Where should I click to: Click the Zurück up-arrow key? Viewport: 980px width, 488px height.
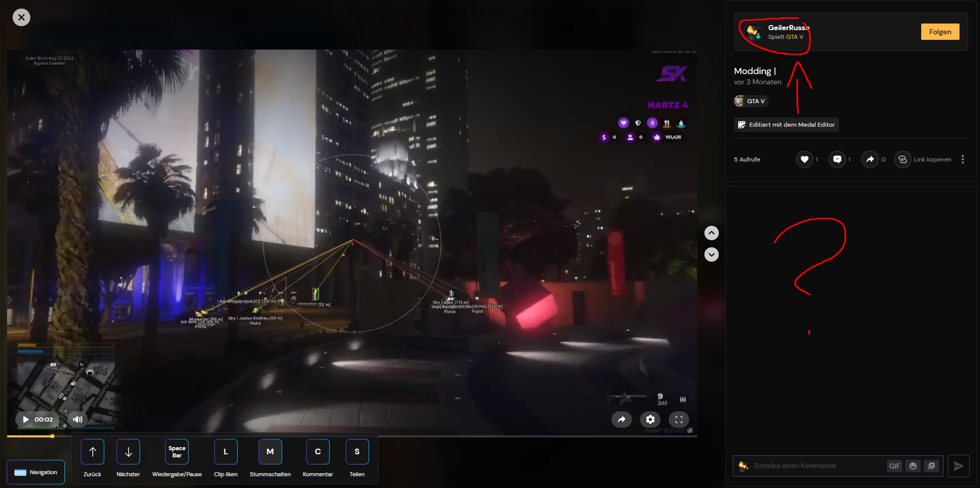tap(93, 452)
